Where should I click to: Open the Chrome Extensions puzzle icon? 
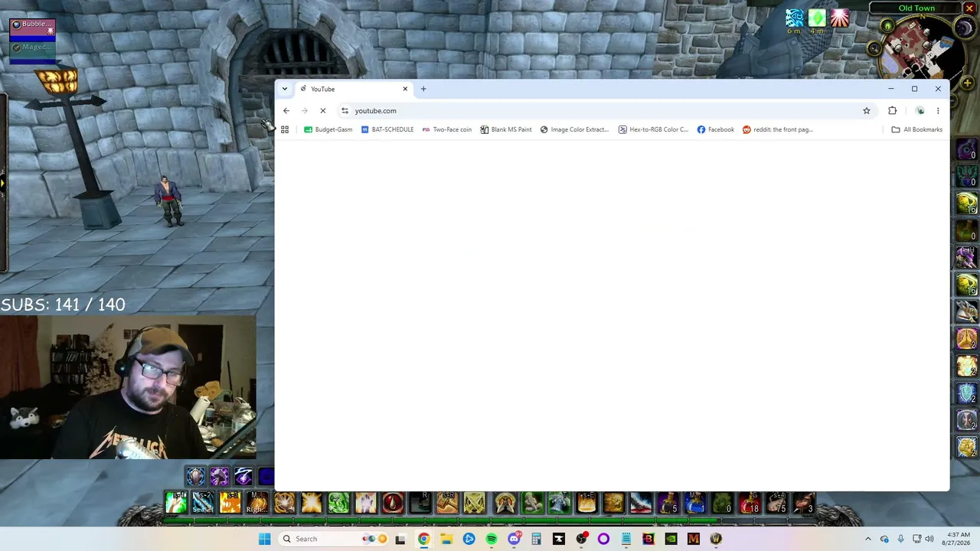tap(892, 111)
